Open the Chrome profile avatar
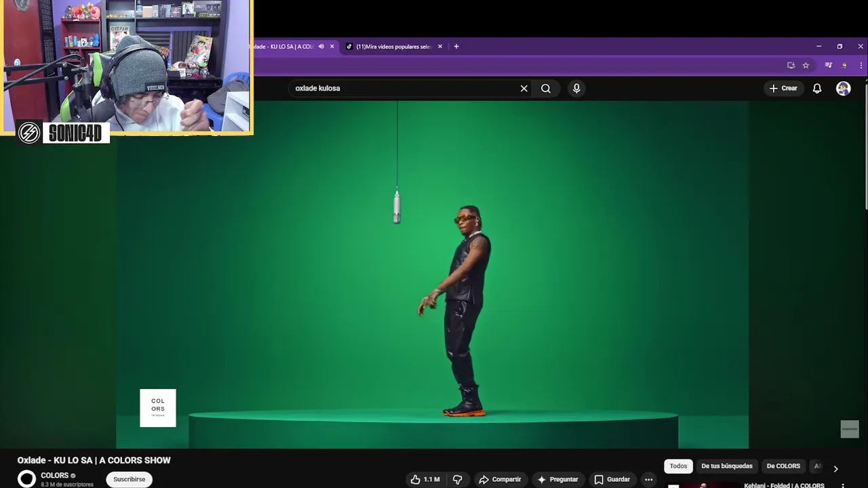 tap(844, 65)
